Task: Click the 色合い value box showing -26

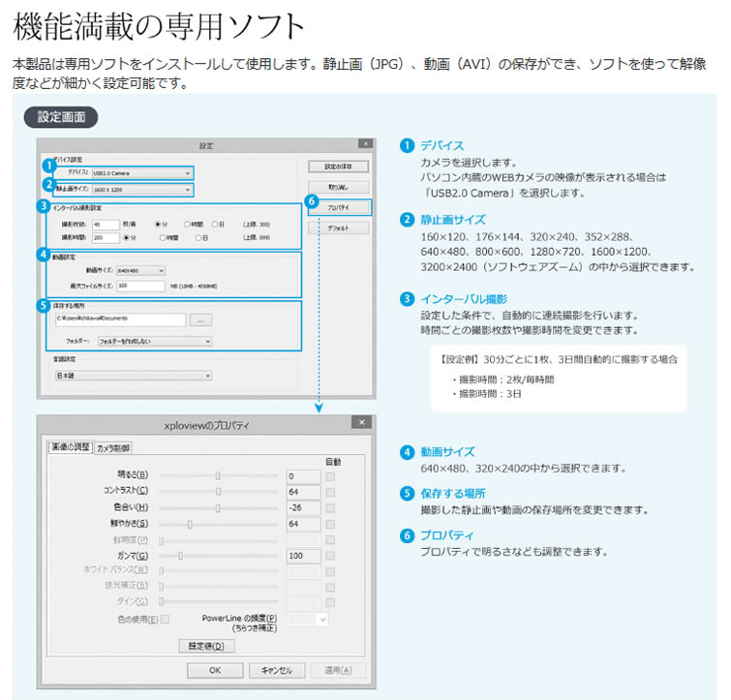Action: point(303,508)
